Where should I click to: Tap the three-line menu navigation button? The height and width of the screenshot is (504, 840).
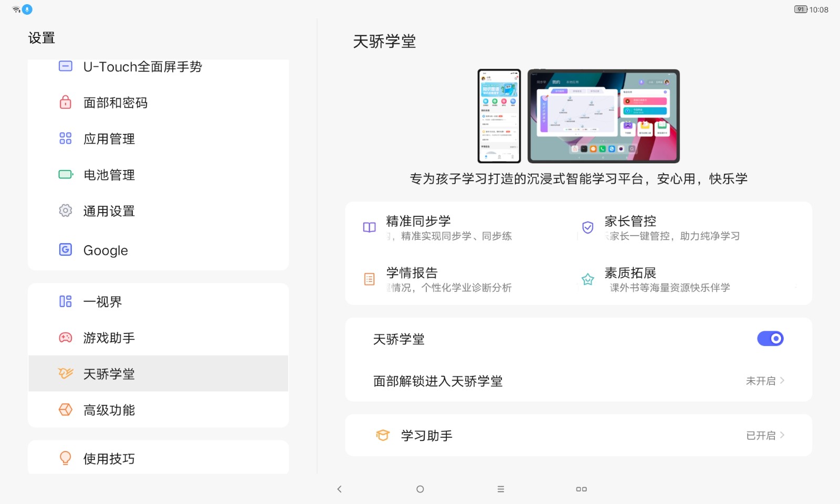pyautogui.click(x=501, y=489)
